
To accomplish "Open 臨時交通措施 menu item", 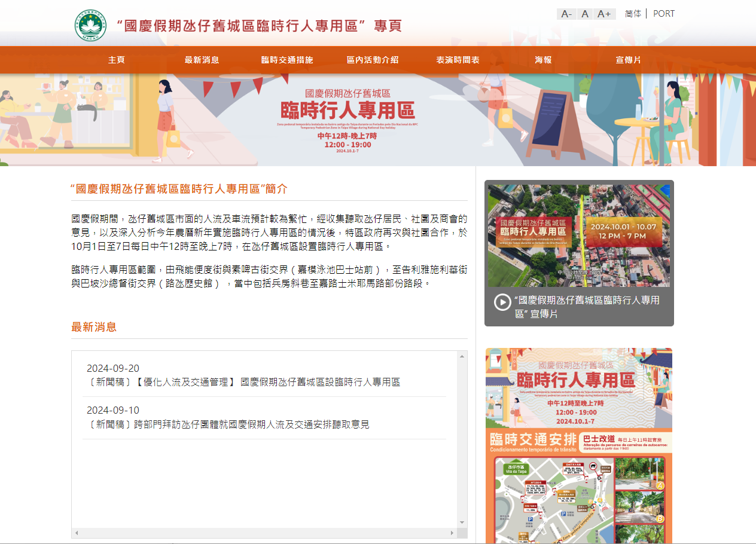I will pyautogui.click(x=287, y=60).
